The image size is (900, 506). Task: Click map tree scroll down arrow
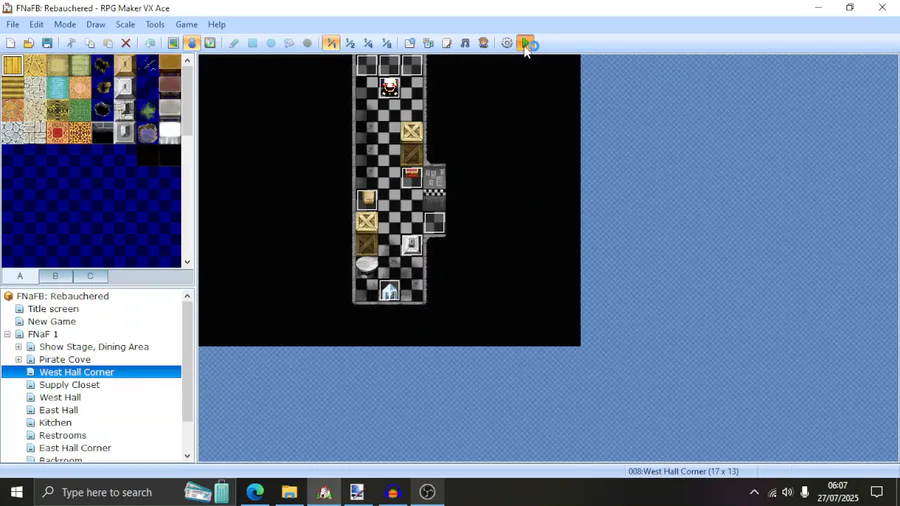[188, 456]
